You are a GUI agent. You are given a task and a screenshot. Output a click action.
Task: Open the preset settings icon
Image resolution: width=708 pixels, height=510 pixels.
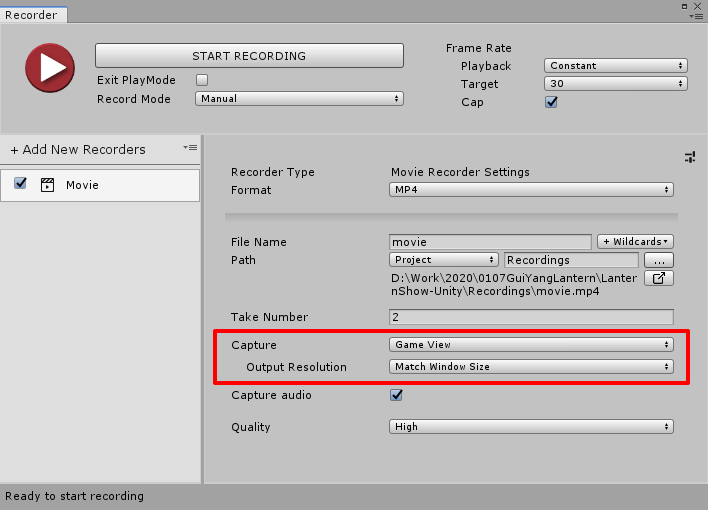click(689, 157)
